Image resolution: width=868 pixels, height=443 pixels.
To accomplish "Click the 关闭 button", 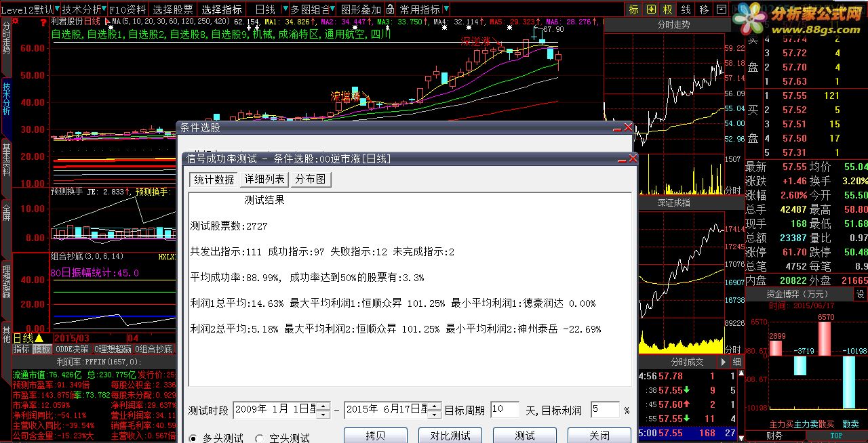I will [x=599, y=436].
